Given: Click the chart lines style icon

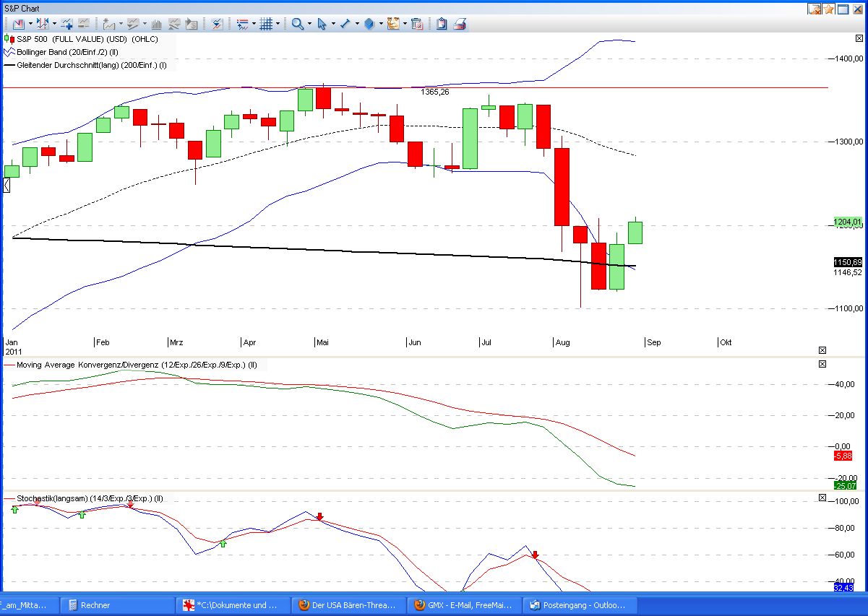Looking at the screenshot, I should pyautogui.click(x=242, y=24).
